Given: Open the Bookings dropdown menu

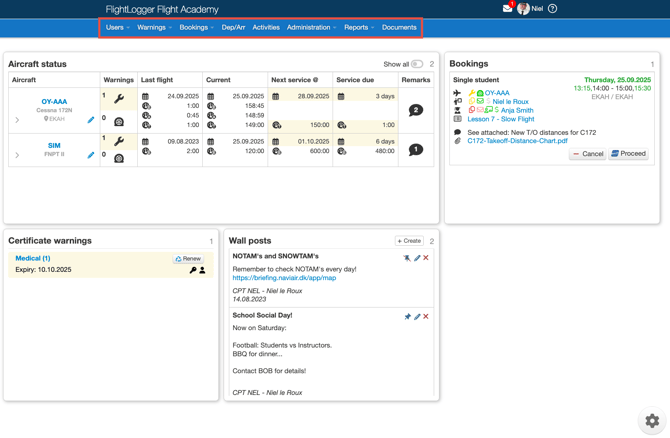Looking at the screenshot, I should click(196, 27).
